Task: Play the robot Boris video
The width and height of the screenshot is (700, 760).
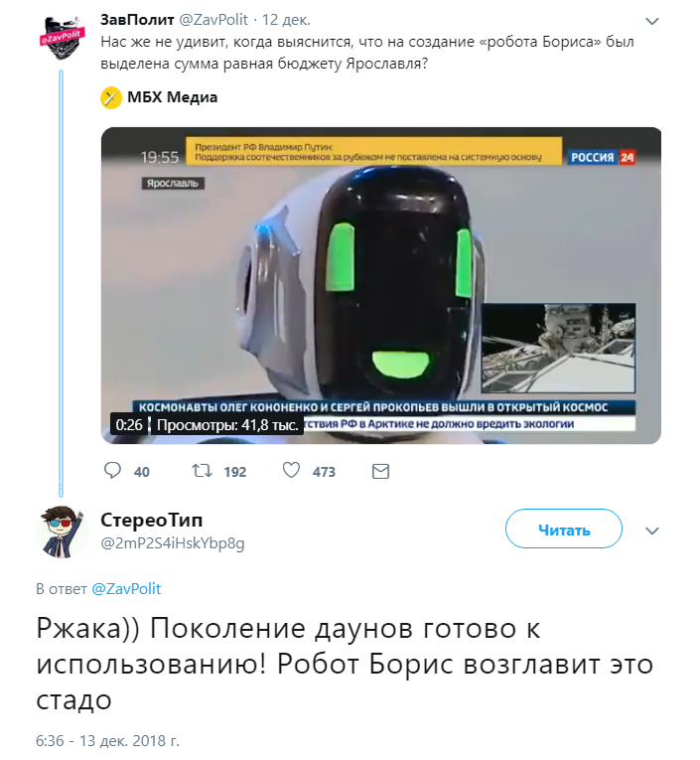Action: click(x=380, y=285)
